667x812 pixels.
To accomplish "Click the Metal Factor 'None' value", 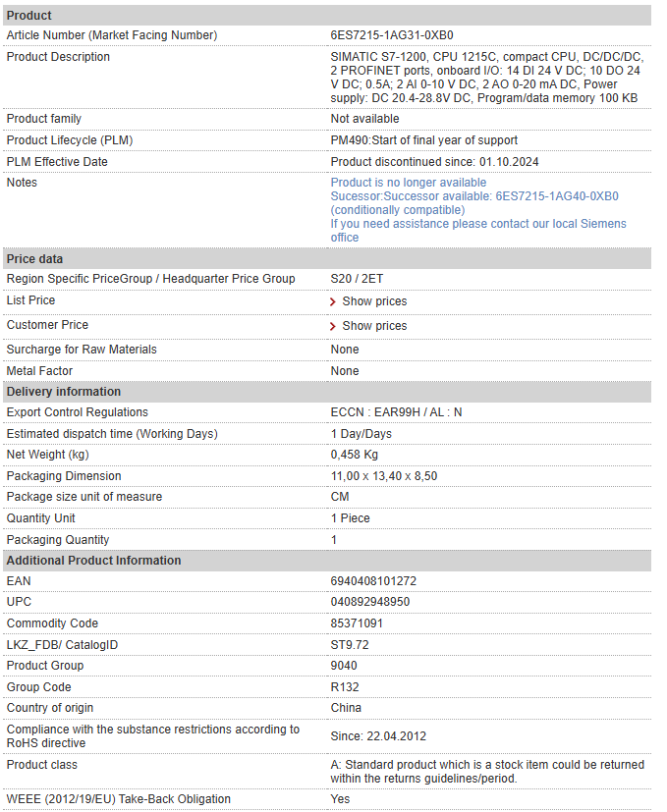I will (x=345, y=371).
